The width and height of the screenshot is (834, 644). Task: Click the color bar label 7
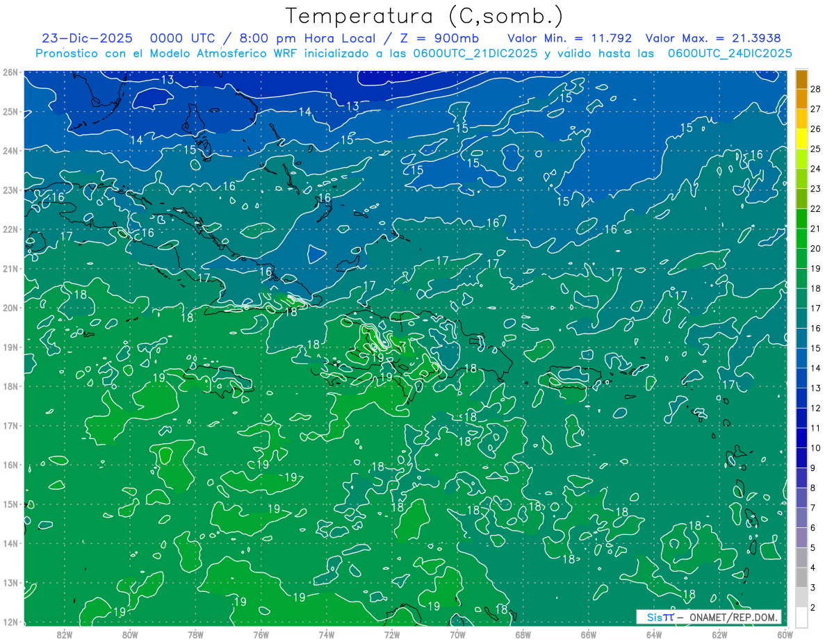click(x=812, y=508)
